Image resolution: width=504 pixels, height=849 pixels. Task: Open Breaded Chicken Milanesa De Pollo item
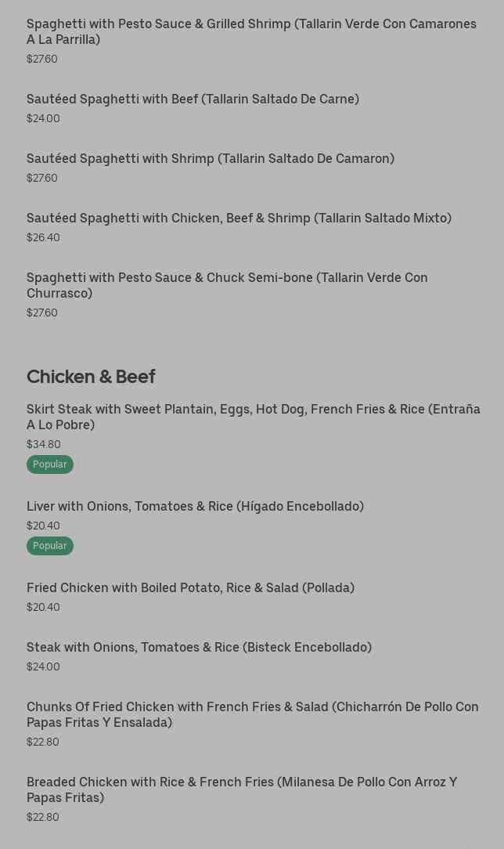(x=241, y=789)
